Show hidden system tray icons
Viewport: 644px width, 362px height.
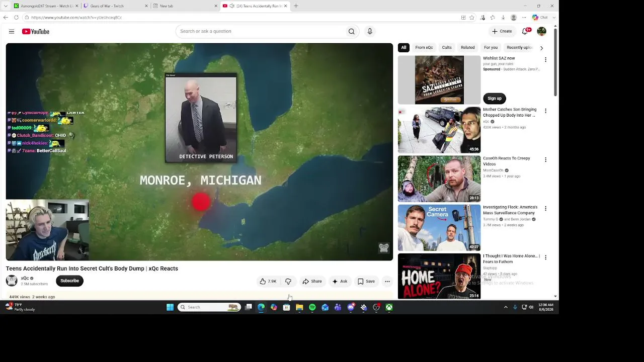coord(506,307)
